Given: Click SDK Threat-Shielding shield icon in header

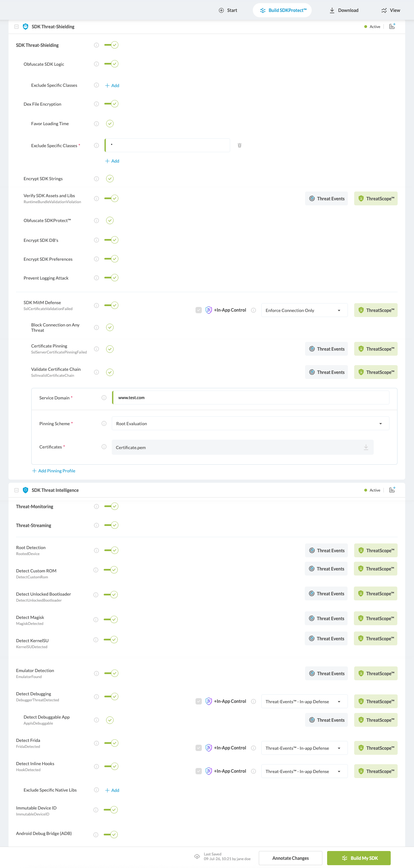Looking at the screenshot, I should click(x=25, y=26).
